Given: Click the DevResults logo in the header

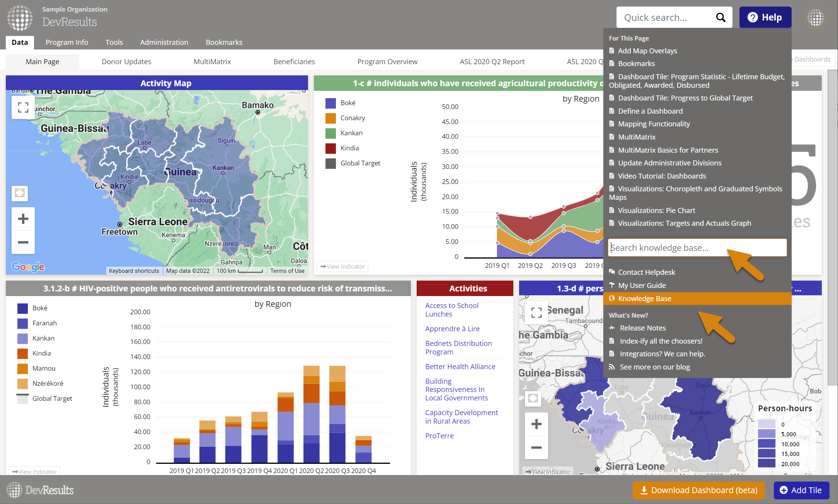Looking at the screenshot, I should point(20,18).
